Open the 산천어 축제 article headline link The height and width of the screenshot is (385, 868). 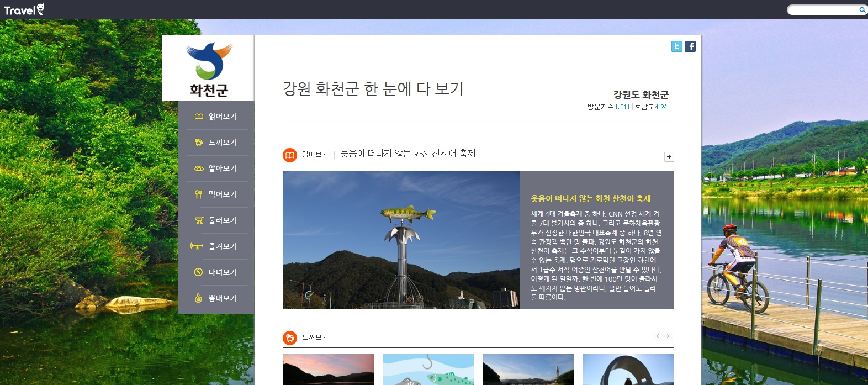tap(407, 154)
